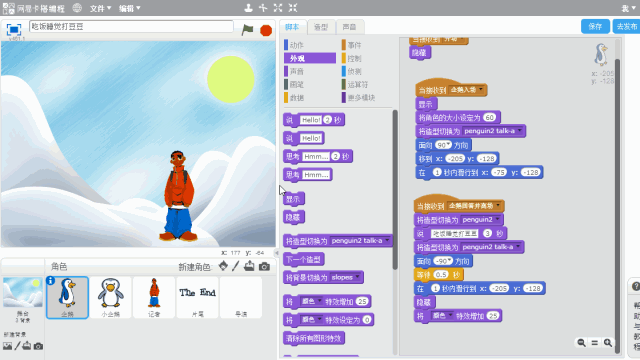
Task: Click size value 60 in script block
Action: click(x=489, y=118)
